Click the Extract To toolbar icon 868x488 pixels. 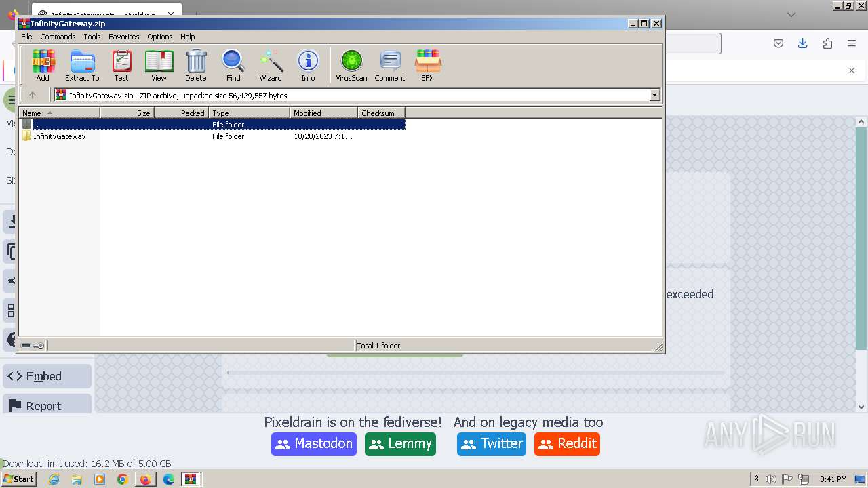click(x=82, y=66)
